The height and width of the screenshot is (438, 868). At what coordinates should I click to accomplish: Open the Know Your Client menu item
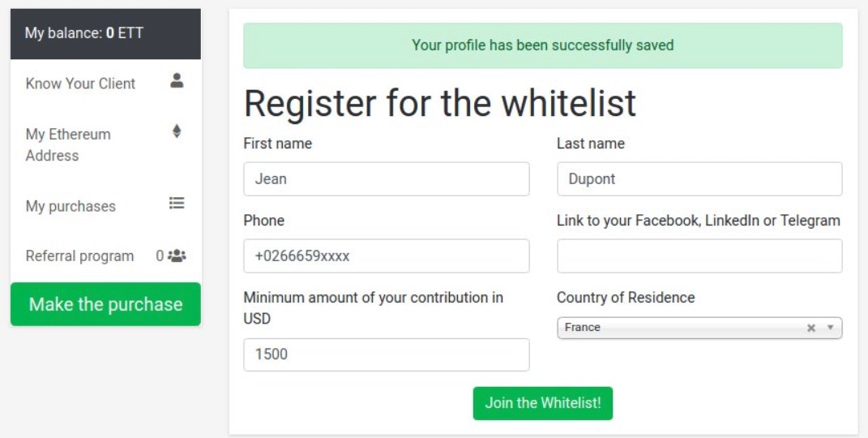(105, 84)
